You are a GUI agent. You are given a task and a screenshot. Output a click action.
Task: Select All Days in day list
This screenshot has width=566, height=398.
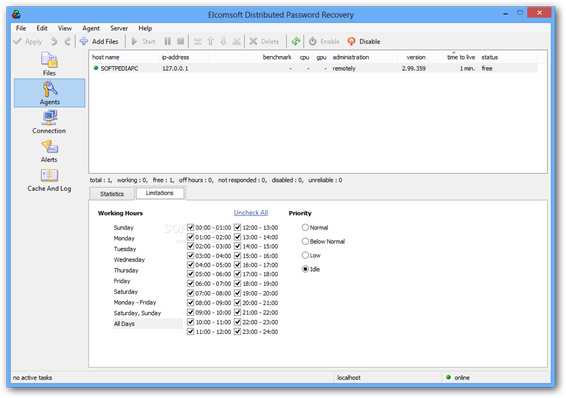click(148, 324)
